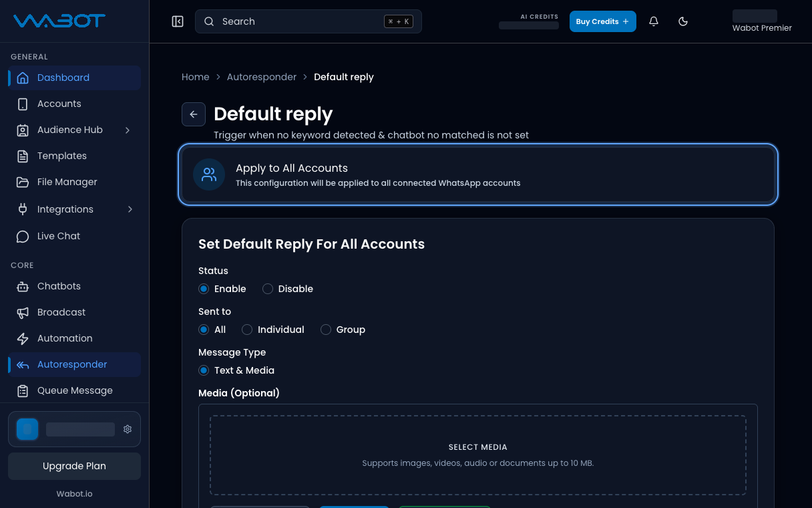This screenshot has height=508, width=812.
Task: Expand Audience Hub submenu chevron
Action: pos(128,130)
